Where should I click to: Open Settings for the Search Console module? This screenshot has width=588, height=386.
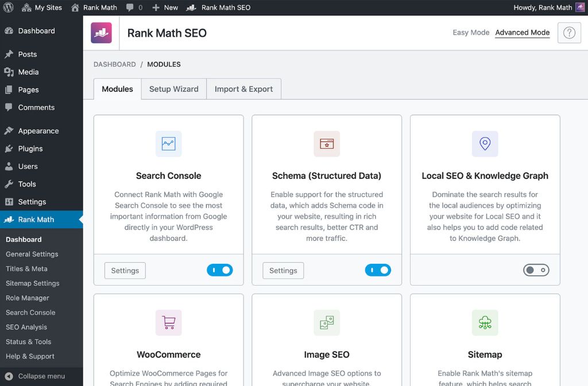[125, 271]
